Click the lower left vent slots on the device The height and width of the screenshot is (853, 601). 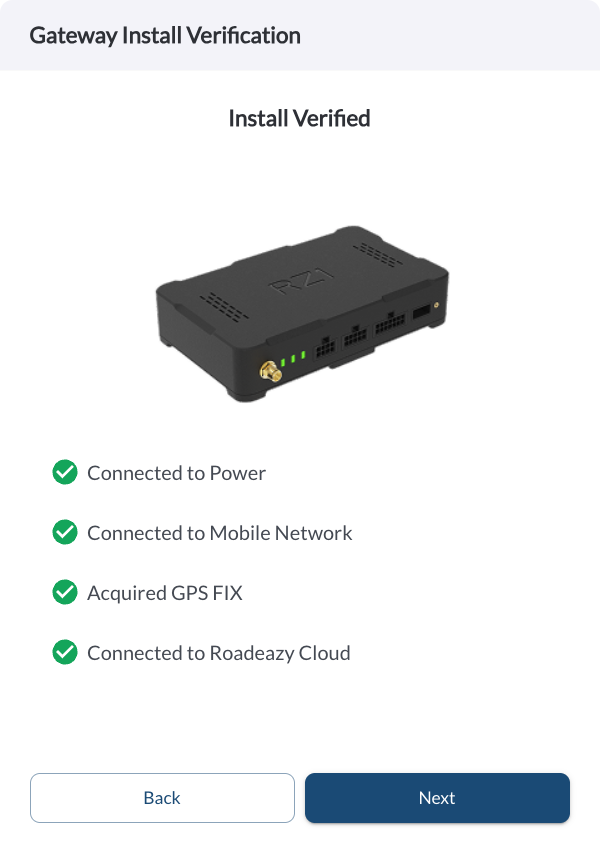[x=224, y=307]
